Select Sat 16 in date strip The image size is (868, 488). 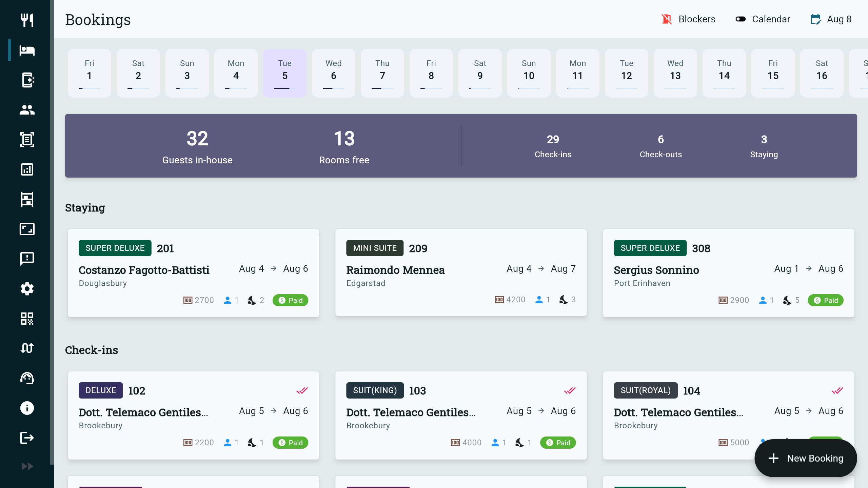pyautogui.click(x=822, y=73)
